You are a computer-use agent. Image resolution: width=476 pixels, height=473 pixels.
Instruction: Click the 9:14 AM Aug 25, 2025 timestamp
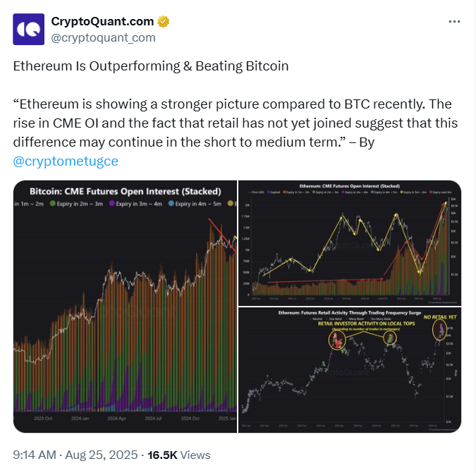click(75, 455)
